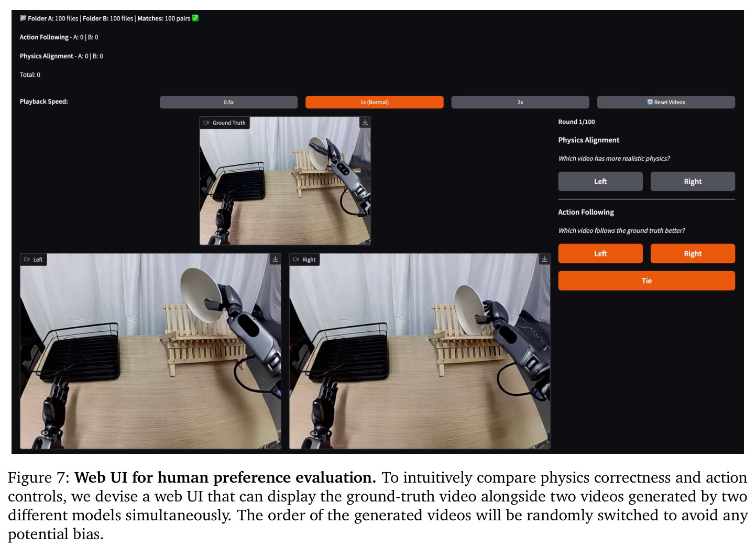This screenshot has height=547, width=756.
Task: Choose Left for Physics Alignment
Action: pos(600,182)
